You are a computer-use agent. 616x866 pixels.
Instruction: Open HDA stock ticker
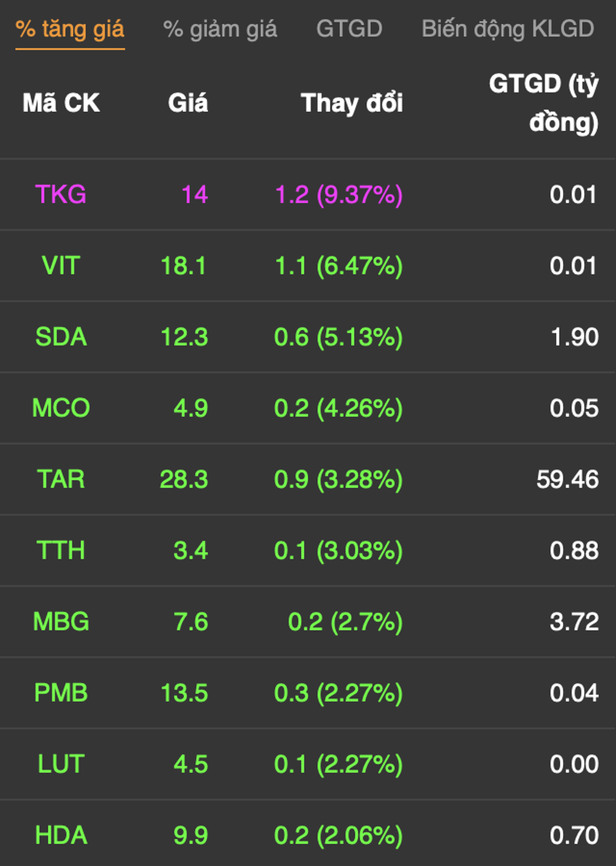pos(61,836)
